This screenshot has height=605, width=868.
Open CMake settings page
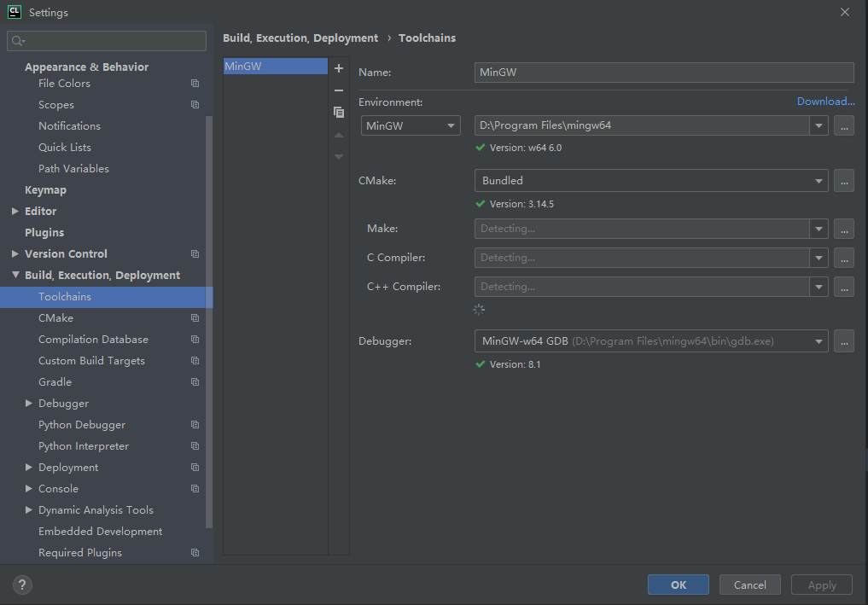pos(56,317)
